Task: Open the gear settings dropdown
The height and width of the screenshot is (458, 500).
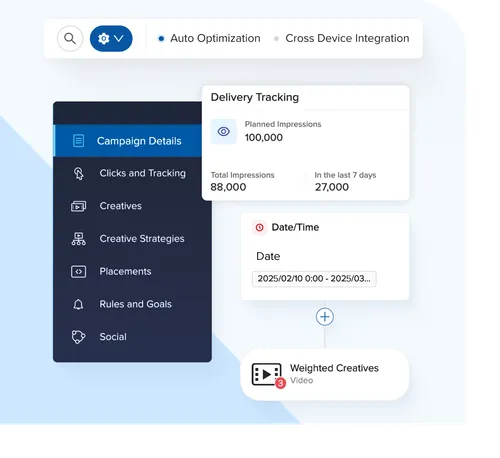Action: (111, 39)
